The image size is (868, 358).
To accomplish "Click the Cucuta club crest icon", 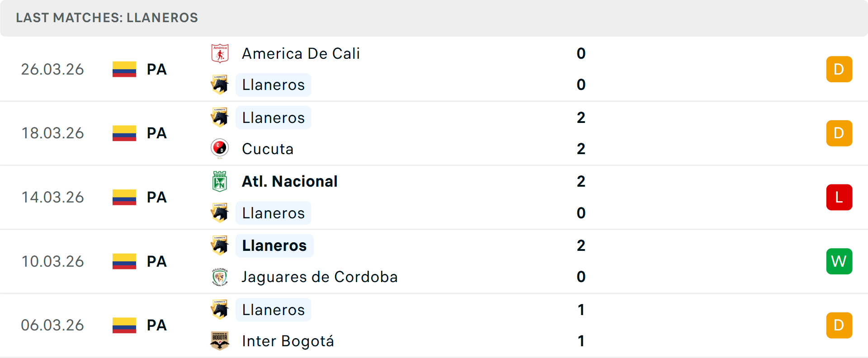I will 220,149.
